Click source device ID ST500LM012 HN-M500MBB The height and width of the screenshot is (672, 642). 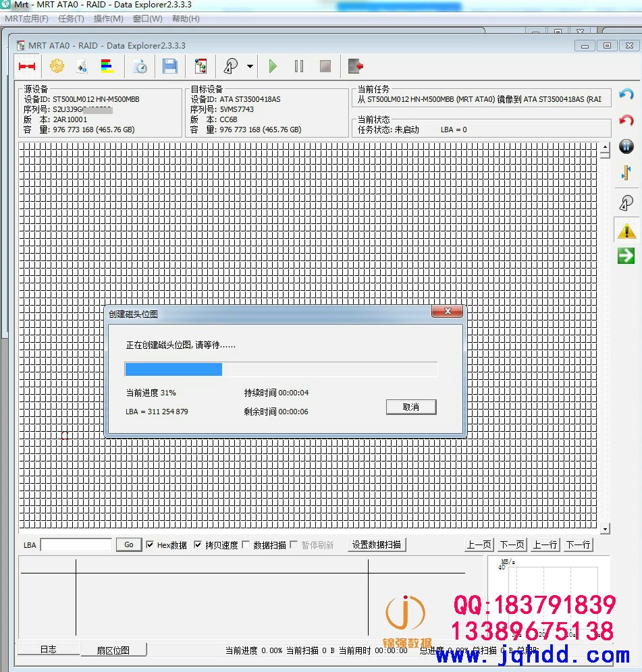(x=96, y=99)
